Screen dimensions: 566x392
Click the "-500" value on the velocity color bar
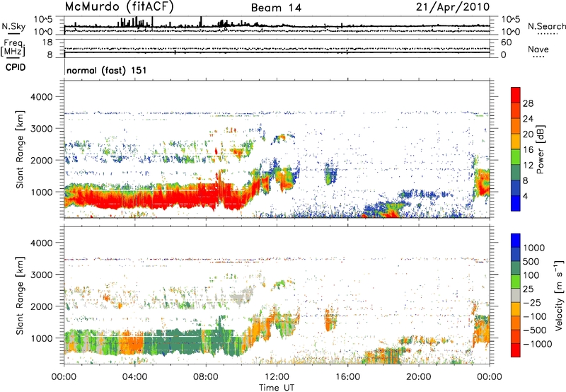pyautogui.click(x=535, y=330)
